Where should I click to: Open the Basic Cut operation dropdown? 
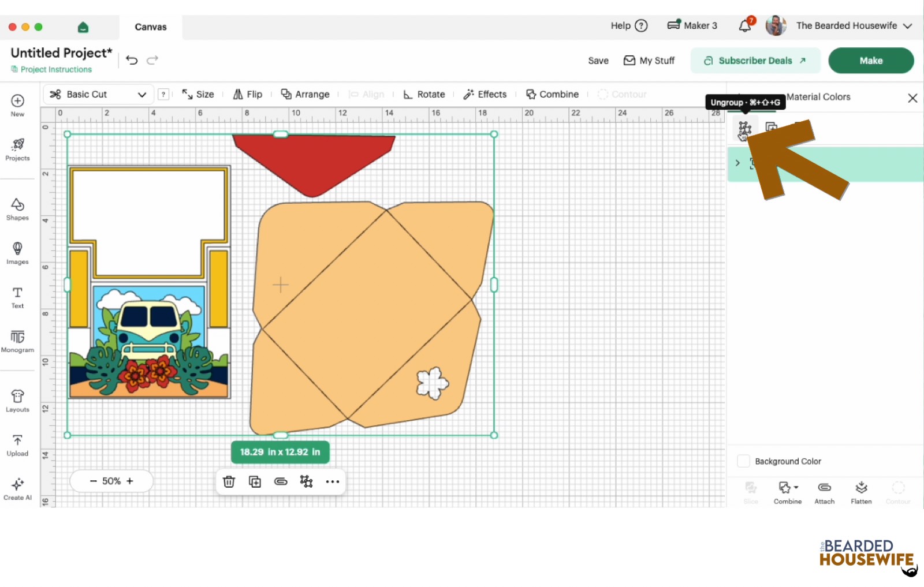[x=98, y=94]
